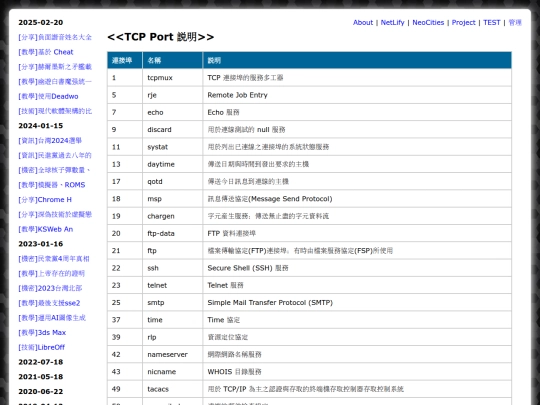Screen dimensions: 540x405
Task: Open the '[教學]模擬器・ROMS' article link
Action: (x=52, y=185)
